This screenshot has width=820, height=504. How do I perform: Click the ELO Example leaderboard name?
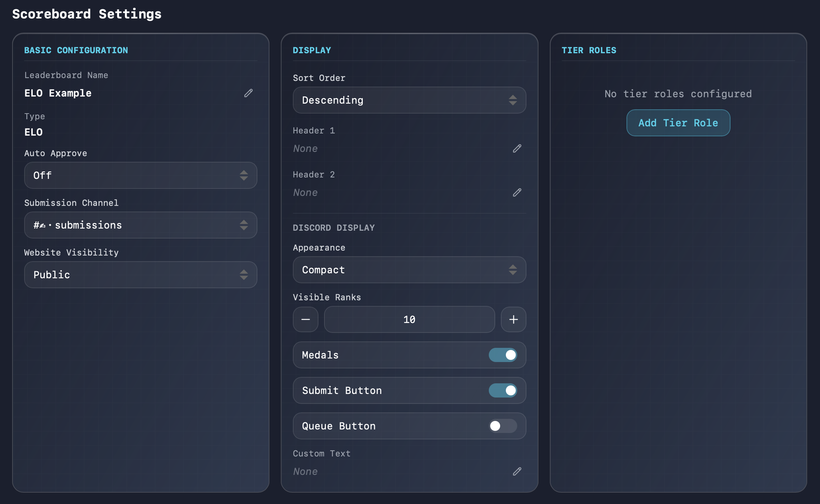(58, 93)
